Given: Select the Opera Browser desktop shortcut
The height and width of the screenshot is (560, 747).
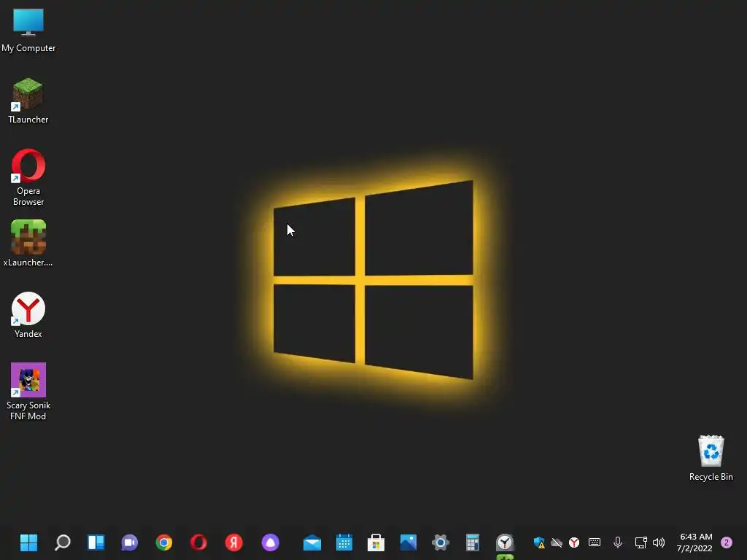Looking at the screenshot, I should point(28,178).
